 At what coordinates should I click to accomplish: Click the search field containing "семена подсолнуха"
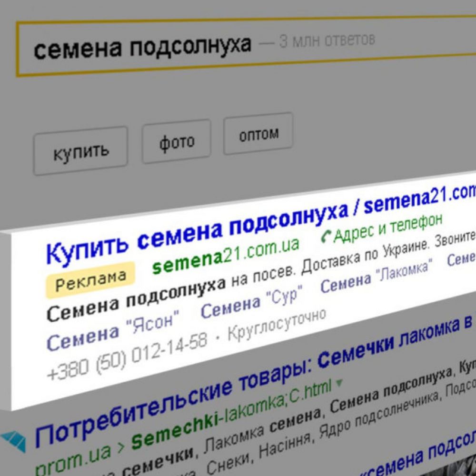click(246, 46)
